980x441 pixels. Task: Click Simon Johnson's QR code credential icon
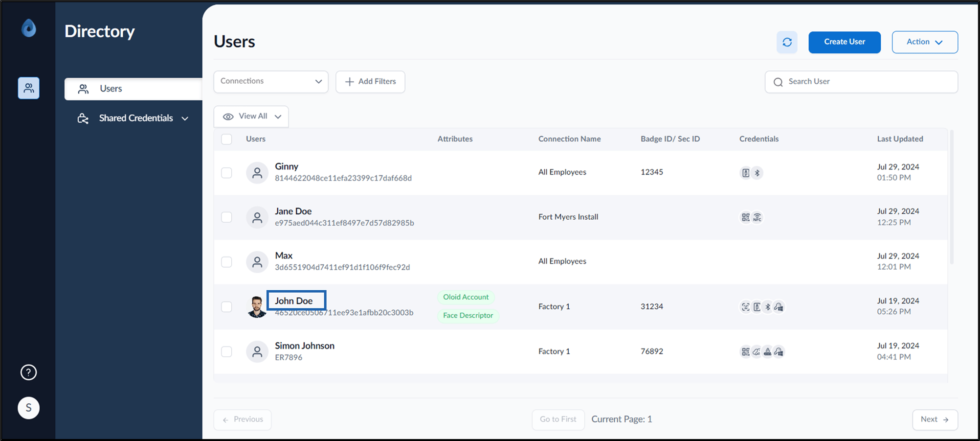pos(745,351)
